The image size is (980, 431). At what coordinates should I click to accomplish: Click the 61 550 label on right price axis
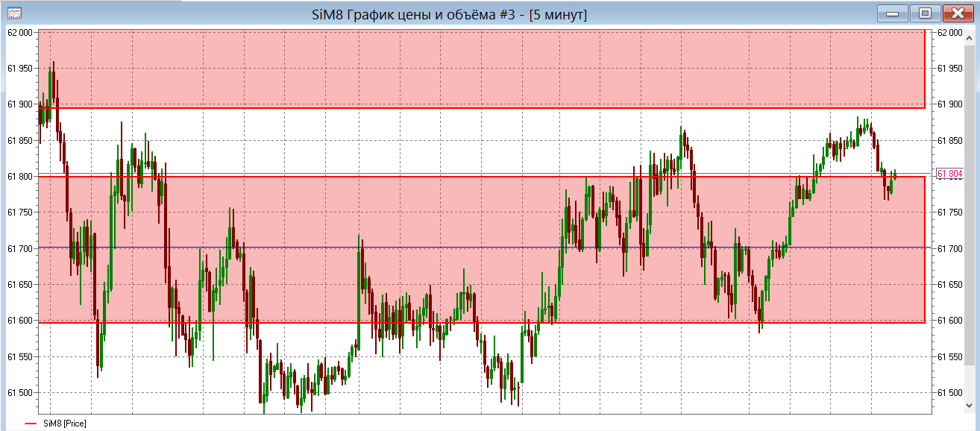click(x=949, y=356)
